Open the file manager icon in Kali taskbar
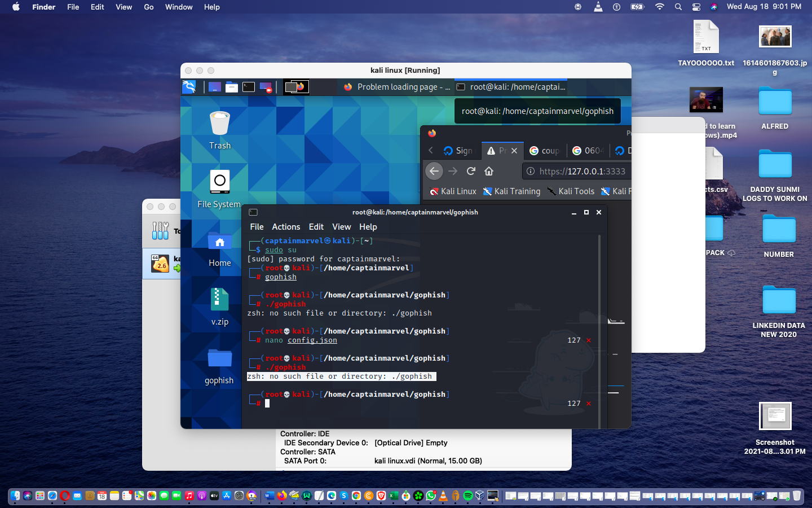The width and height of the screenshot is (812, 508). (x=232, y=86)
